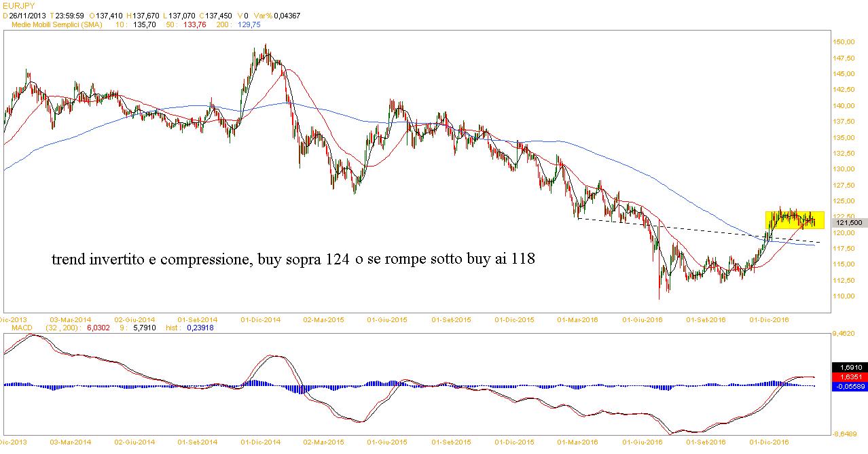Click the 02-Mar-2015 date on main chart axis
Screen dimensions: 868x454
(x=324, y=319)
